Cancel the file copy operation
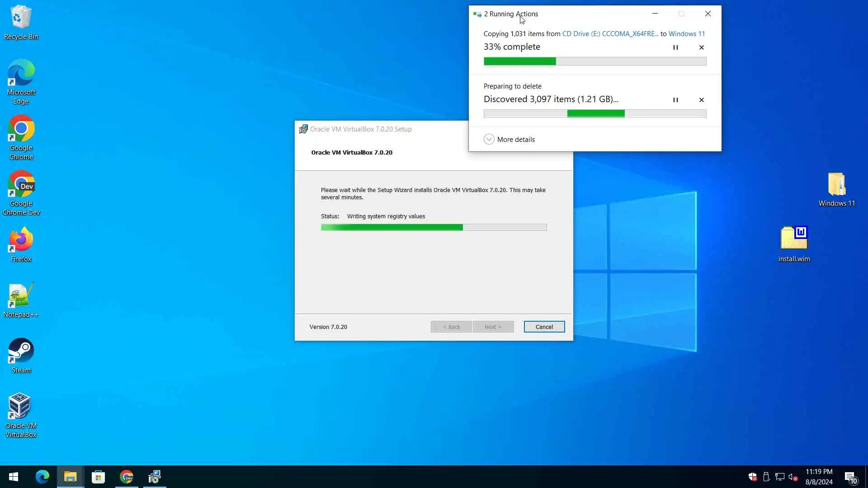Image resolution: width=868 pixels, height=488 pixels. [702, 47]
